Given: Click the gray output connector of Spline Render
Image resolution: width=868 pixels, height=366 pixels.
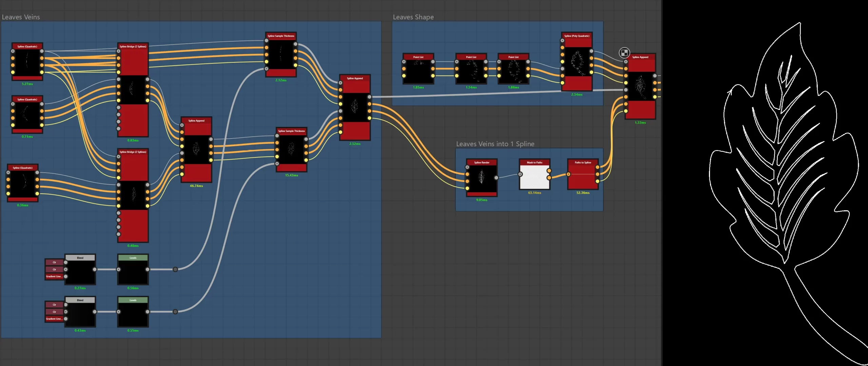Looking at the screenshot, I should 496,177.
